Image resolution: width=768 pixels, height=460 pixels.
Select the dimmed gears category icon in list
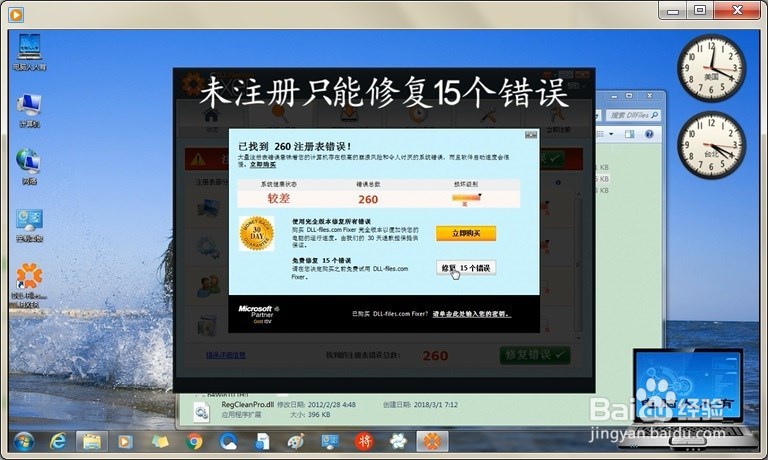pos(209,246)
